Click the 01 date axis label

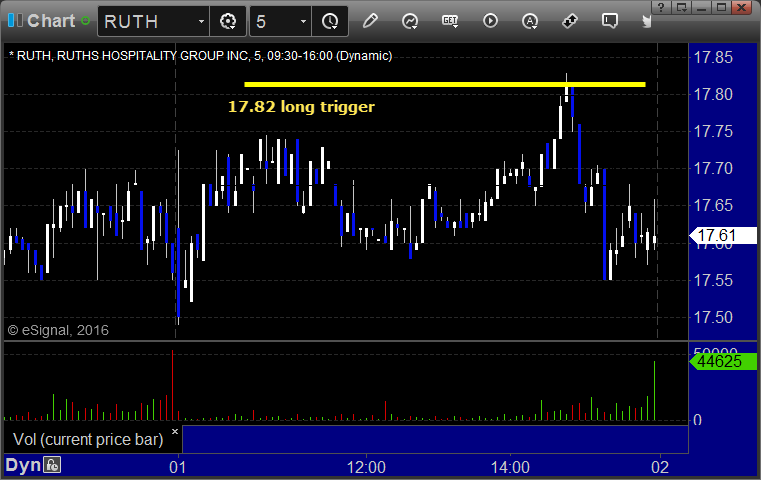(178, 467)
